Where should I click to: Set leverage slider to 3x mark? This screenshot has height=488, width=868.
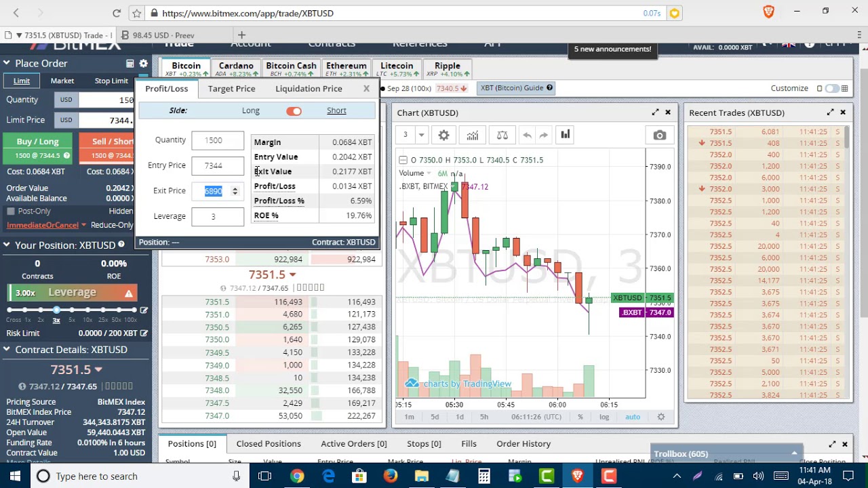[x=56, y=310]
